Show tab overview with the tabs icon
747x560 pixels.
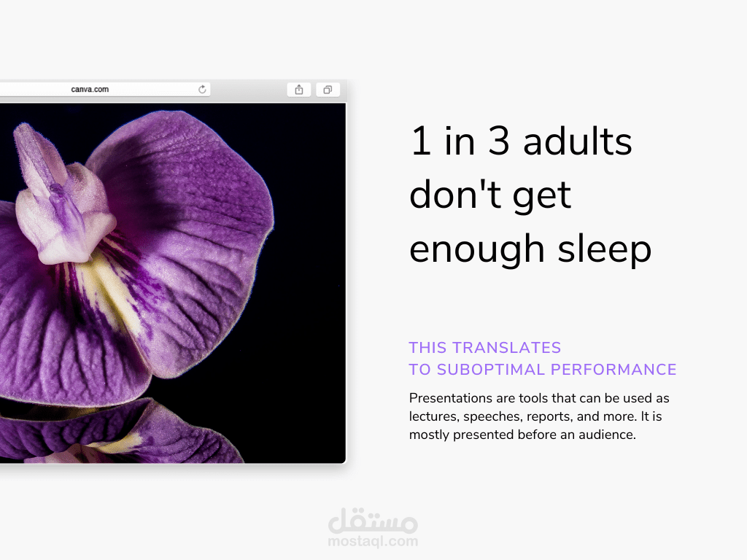(328, 90)
